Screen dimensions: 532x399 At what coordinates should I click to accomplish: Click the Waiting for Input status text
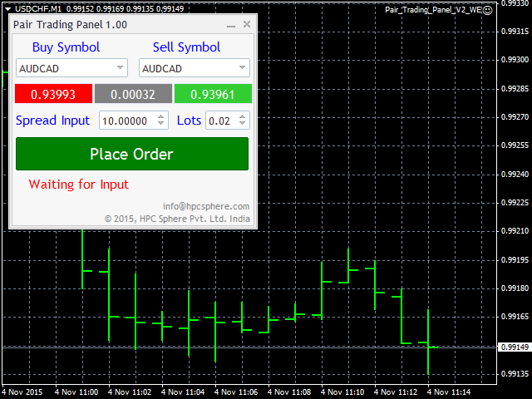[79, 185]
